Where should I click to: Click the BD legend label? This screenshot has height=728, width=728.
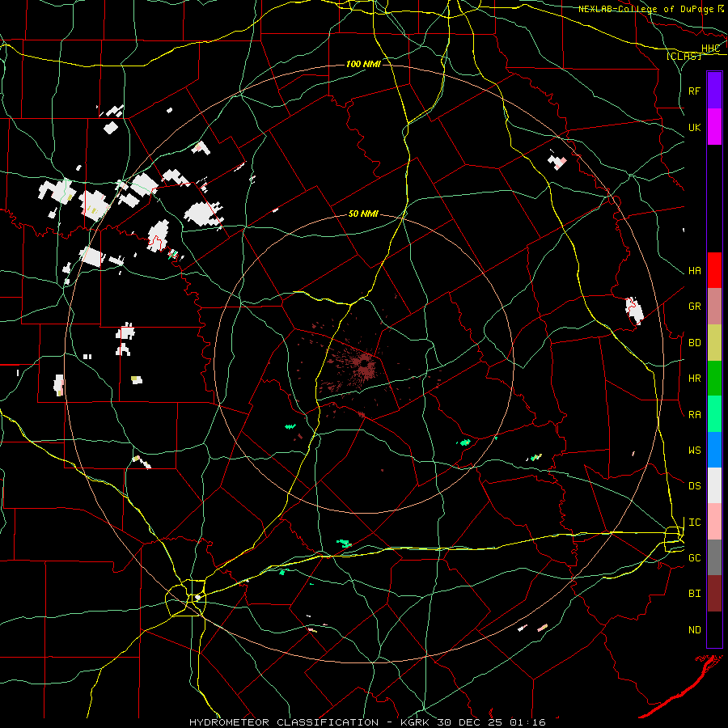695,343
